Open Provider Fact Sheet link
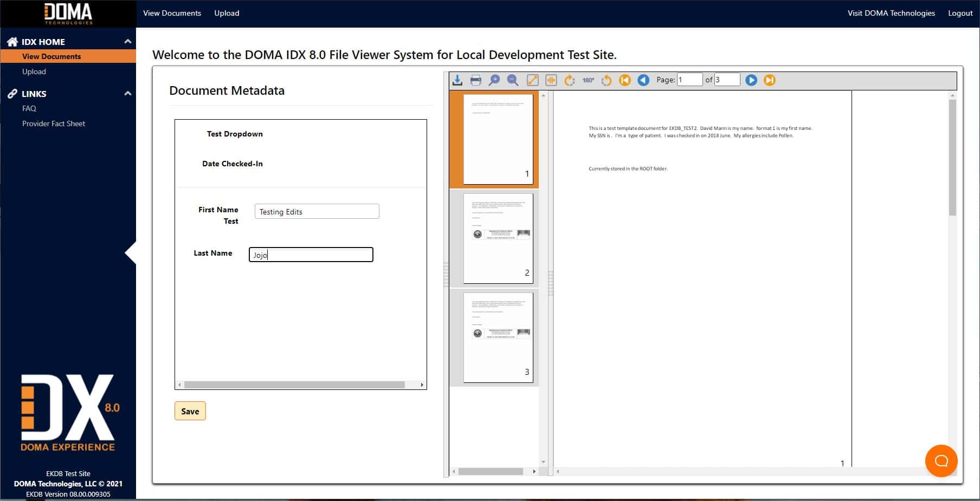The image size is (980, 501). [x=54, y=123]
